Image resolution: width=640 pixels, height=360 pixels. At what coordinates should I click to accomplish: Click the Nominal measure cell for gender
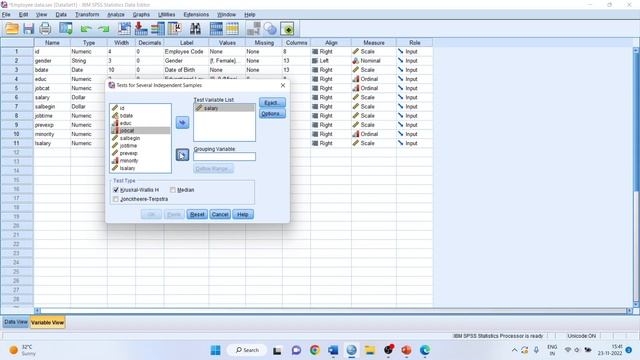[373, 61]
